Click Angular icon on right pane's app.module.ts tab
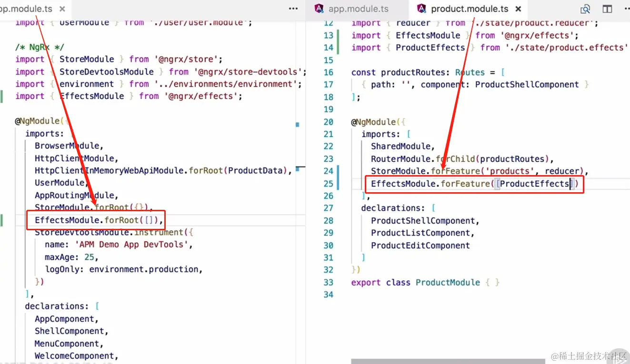 [x=319, y=9]
